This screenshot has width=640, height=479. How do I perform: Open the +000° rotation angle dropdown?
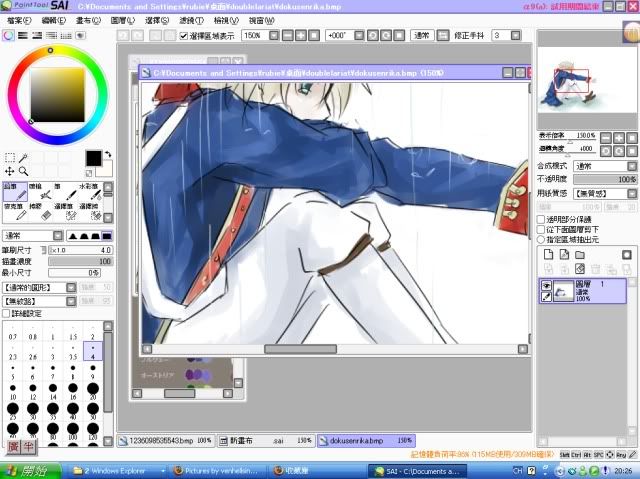pyautogui.click(x=359, y=35)
